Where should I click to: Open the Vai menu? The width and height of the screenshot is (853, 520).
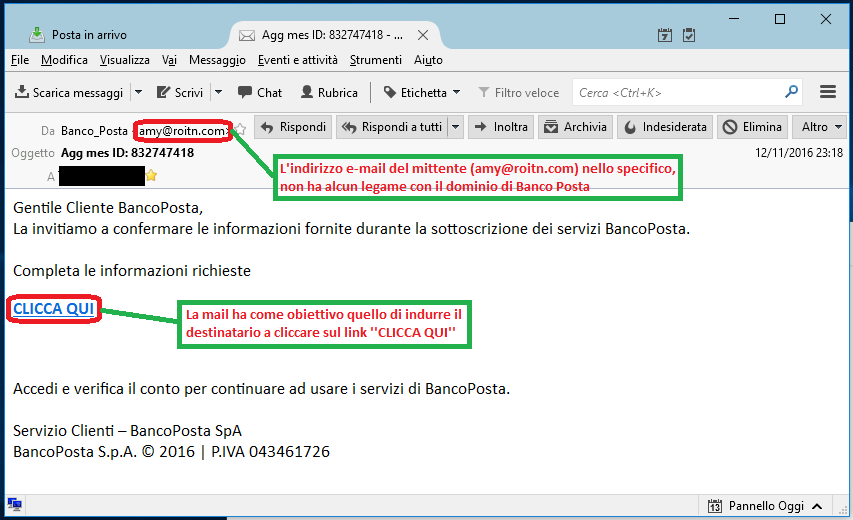tap(169, 60)
